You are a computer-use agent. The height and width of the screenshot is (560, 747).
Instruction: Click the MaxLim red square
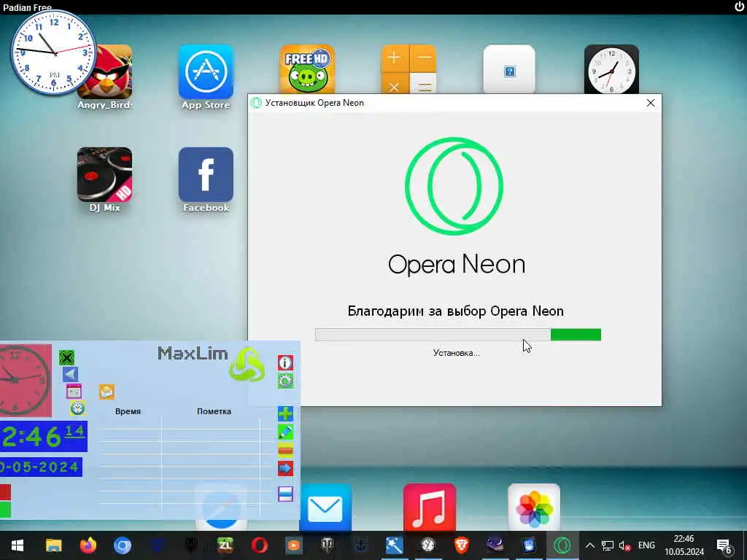5,492
